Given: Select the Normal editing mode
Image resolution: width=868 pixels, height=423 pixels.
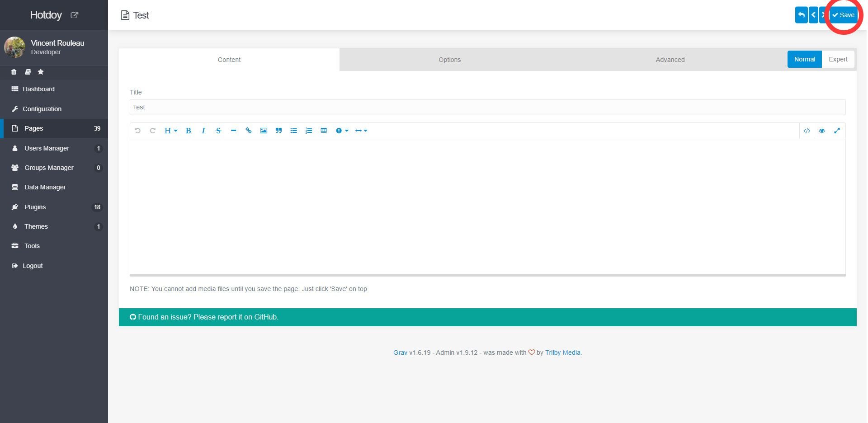Looking at the screenshot, I should click(804, 59).
